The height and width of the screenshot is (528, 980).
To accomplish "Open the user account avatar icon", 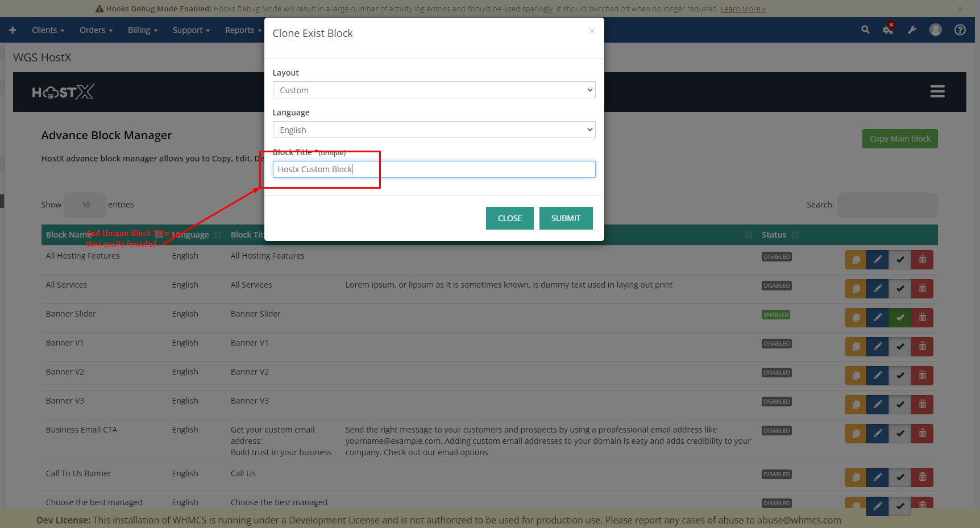I will (936, 30).
